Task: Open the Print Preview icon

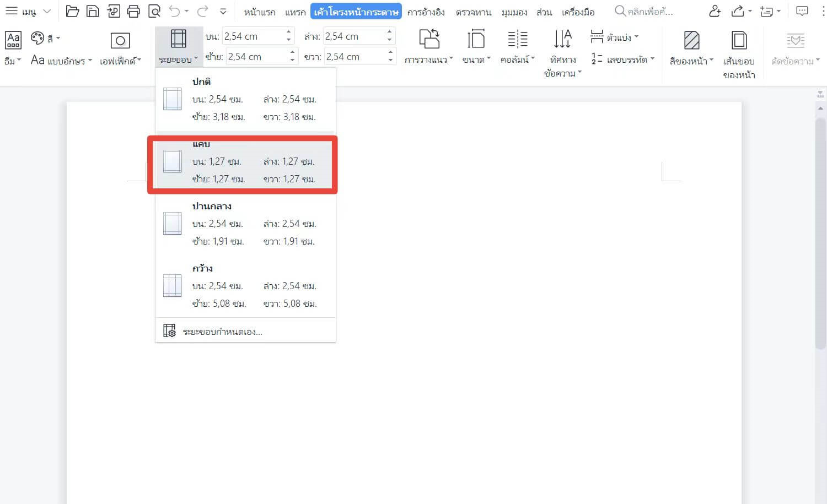Action: (154, 11)
